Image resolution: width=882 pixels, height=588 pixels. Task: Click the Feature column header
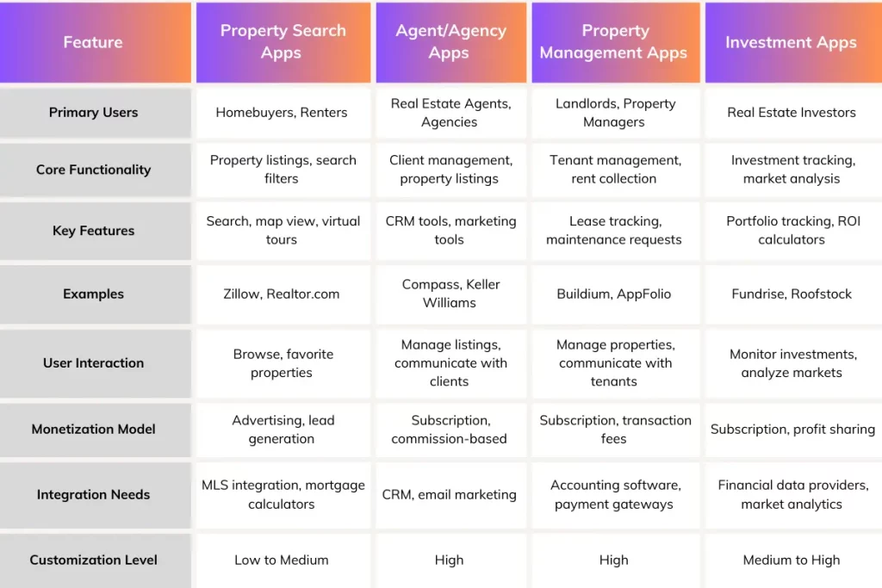93,42
